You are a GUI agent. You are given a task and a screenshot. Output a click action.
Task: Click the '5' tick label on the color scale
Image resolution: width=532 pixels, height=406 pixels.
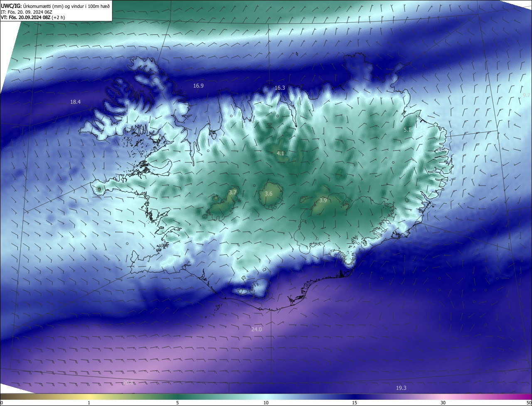click(177, 403)
